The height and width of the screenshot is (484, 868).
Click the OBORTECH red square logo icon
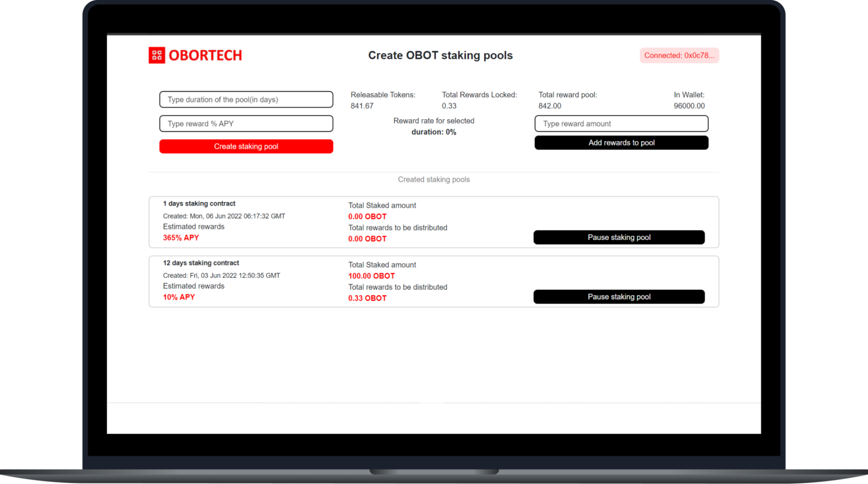157,55
